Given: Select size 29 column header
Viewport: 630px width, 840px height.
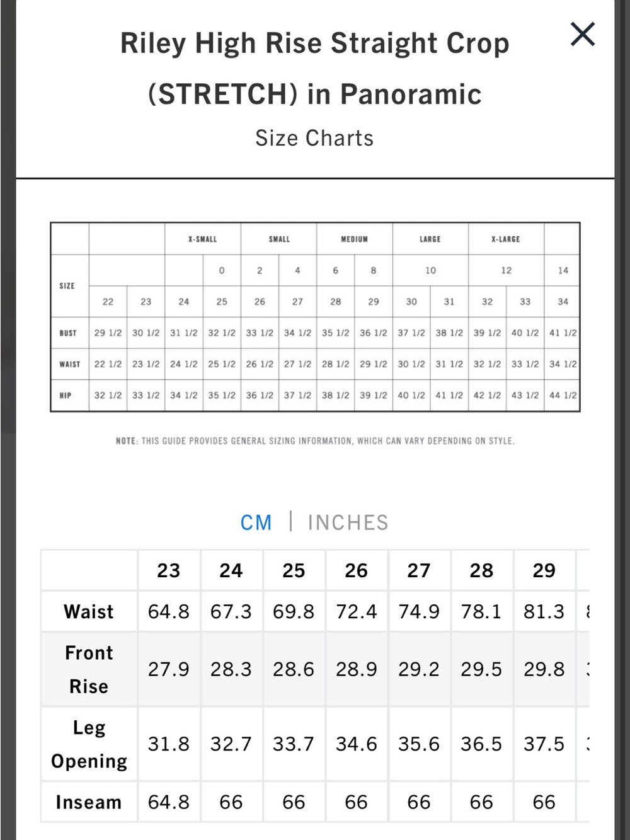Looking at the screenshot, I should tap(544, 570).
